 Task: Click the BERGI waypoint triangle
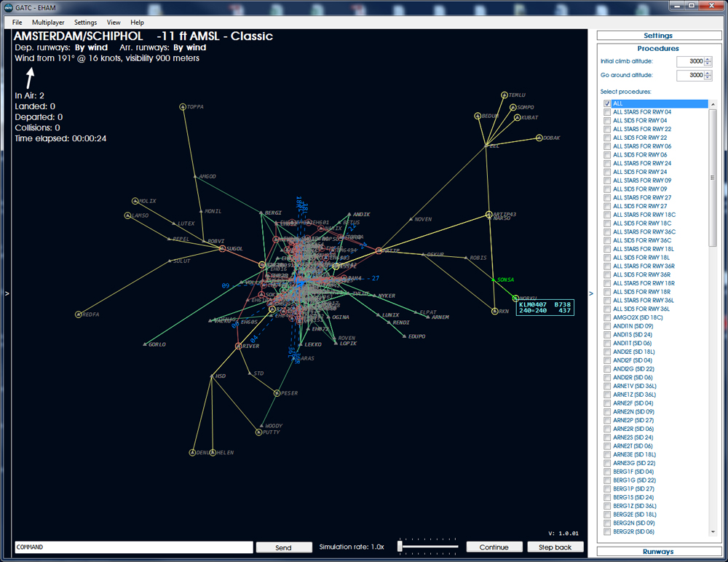click(x=261, y=213)
